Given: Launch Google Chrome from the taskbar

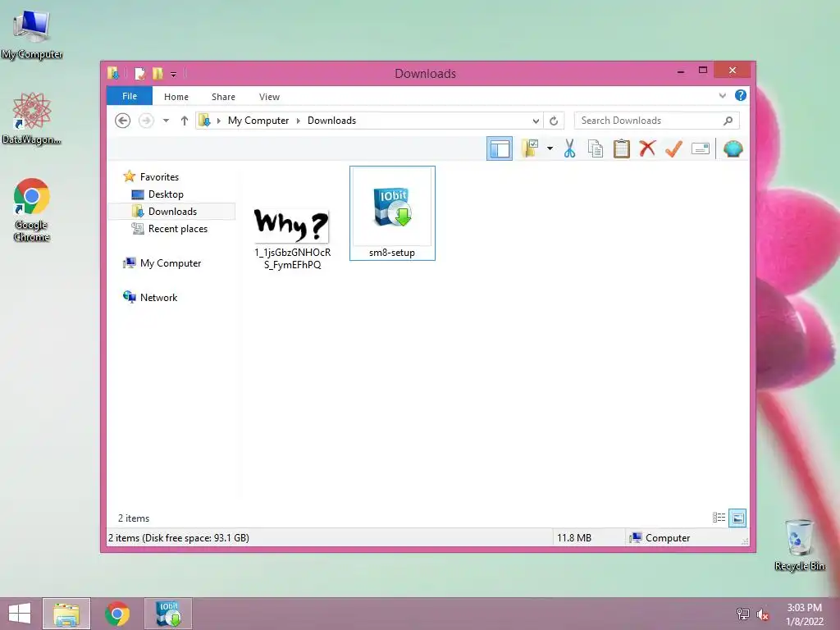Looking at the screenshot, I should click(116, 614).
